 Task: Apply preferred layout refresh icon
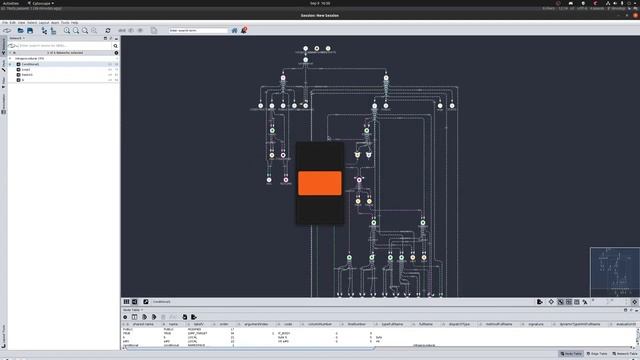click(x=108, y=31)
